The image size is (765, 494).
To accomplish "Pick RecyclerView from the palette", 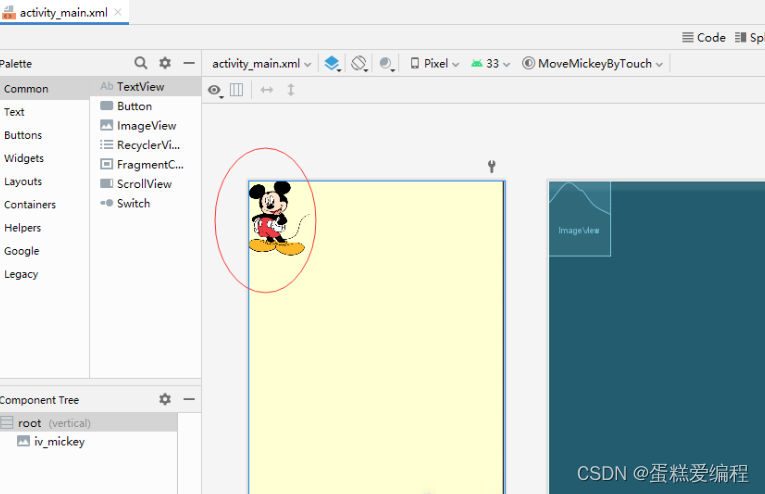I will click(146, 145).
